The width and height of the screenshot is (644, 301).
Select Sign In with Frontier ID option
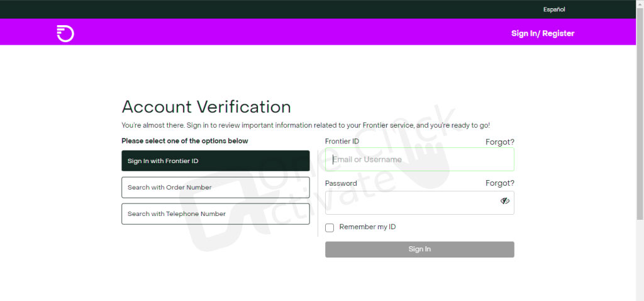(x=216, y=161)
